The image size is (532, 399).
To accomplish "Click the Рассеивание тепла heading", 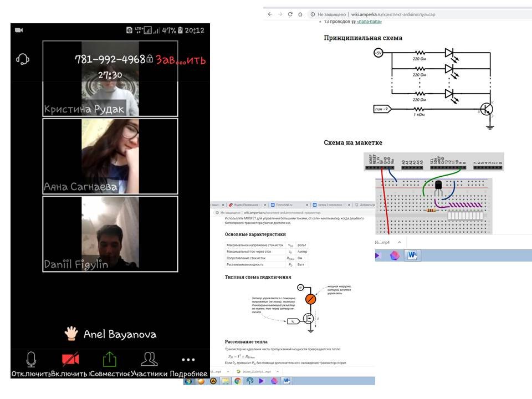I will [246, 341].
